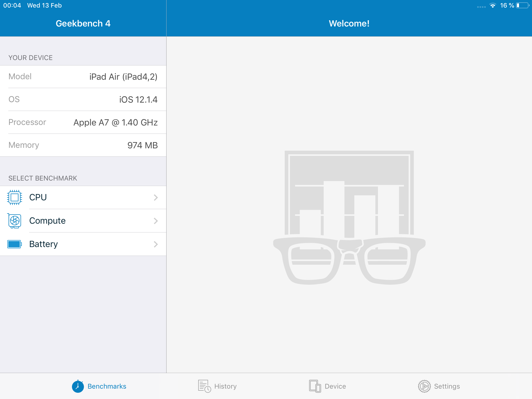Click the Device tablet-phone icon
Screen dimensions: 532x399
315,386
